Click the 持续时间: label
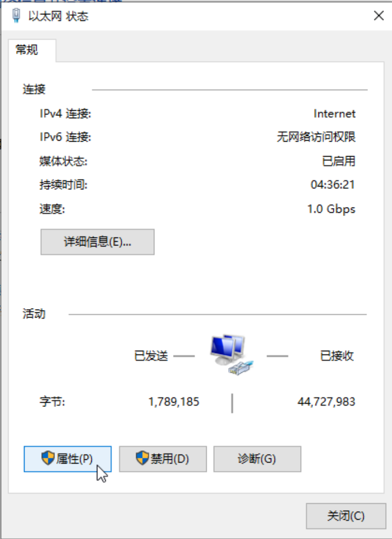 pyautogui.click(x=63, y=185)
